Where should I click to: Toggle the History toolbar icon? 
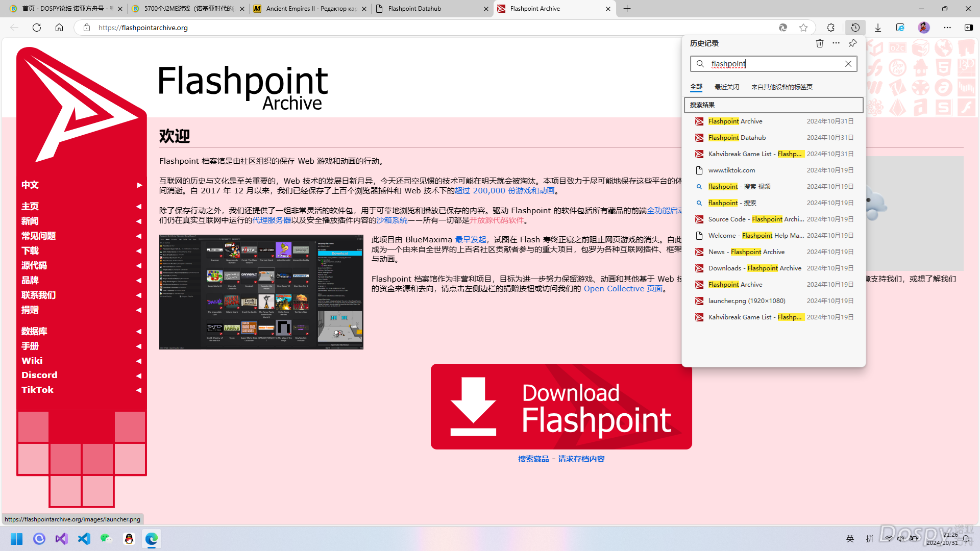click(x=855, y=28)
